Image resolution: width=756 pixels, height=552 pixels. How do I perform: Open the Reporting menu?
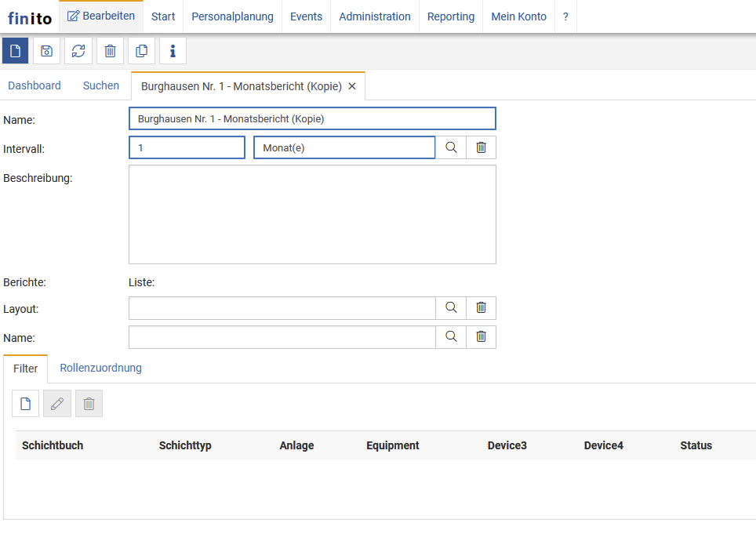click(450, 16)
